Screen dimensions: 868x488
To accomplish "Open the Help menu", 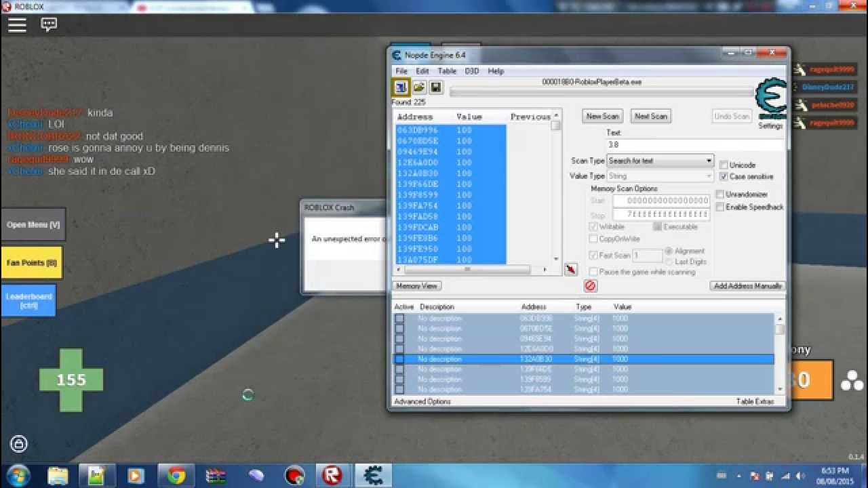I will (496, 71).
